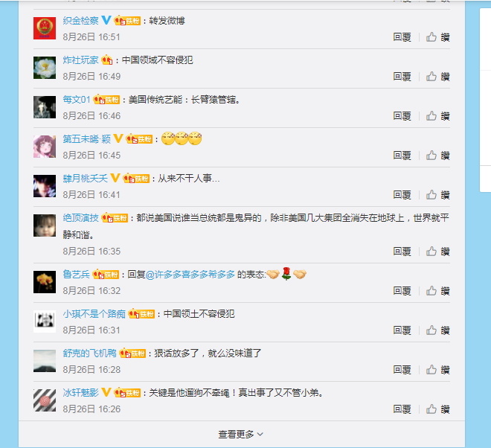The width and height of the screenshot is (491, 448).
Task: Reply to 小琪不是个路痴's comment
Action: point(402,330)
